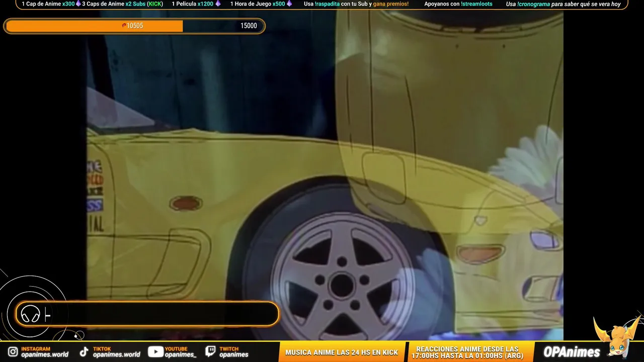The height and width of the screenshot is (362, 644).
Task: Select the '1 Cap de Anime x300' ticker text
Action: coord(48,4)
